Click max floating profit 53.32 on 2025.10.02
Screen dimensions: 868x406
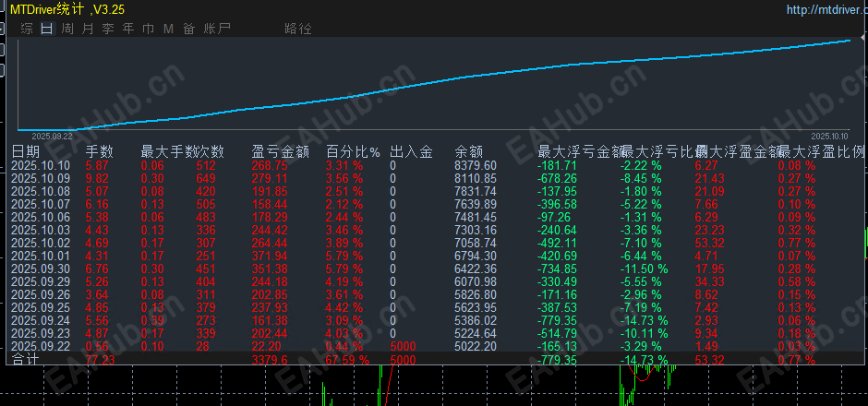tap(709, 243)
